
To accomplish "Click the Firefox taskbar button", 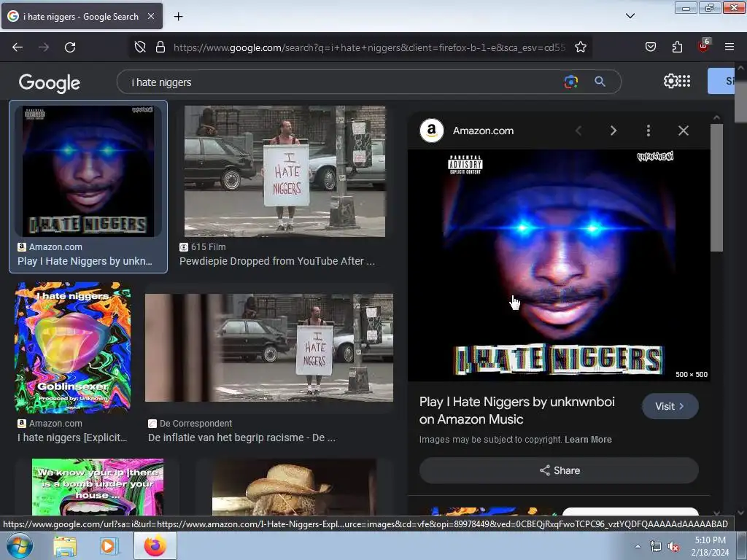I will 155,545.
